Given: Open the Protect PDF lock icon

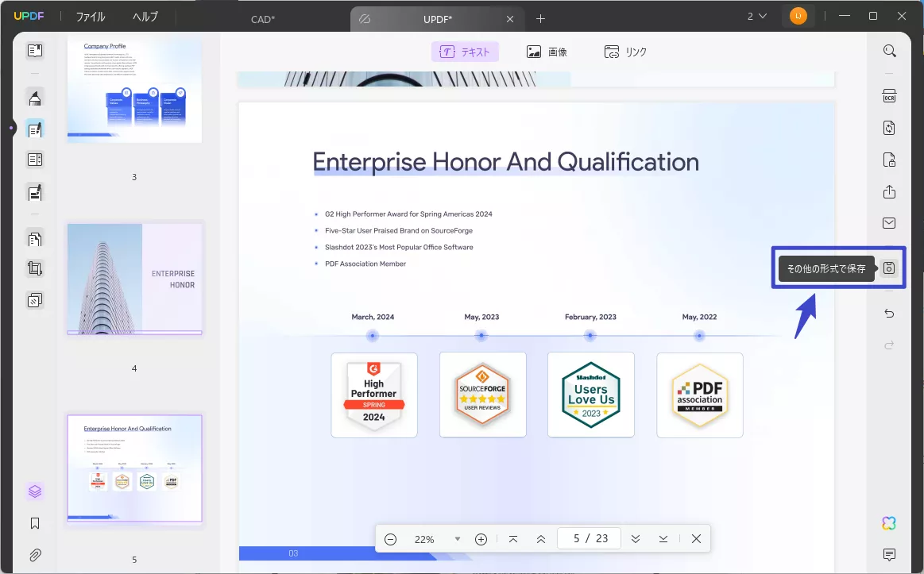Looking at the screenshot, I should pos(889,160).
